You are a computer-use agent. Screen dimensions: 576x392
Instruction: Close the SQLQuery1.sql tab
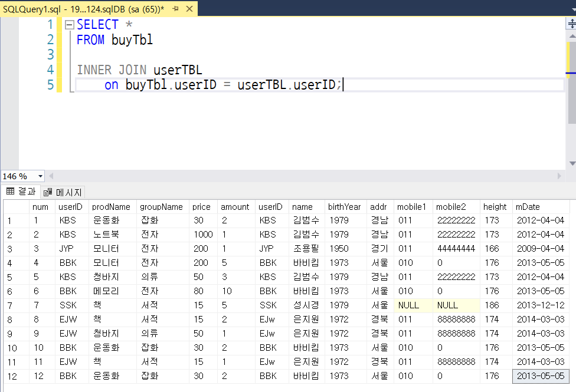click(x=189, y=8)
